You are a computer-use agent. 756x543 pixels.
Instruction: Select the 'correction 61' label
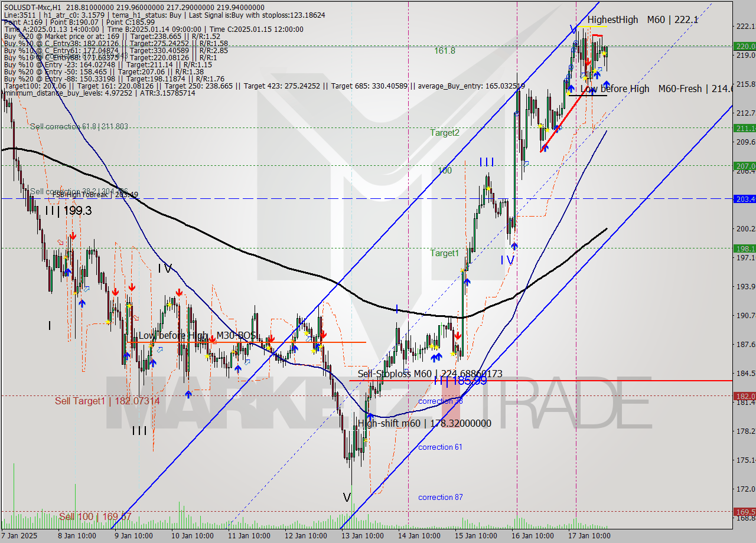point(440,447)
